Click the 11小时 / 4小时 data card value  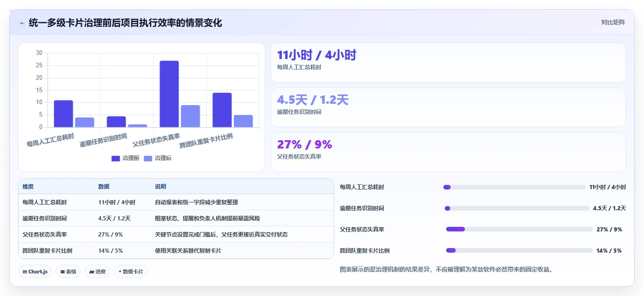317,55
